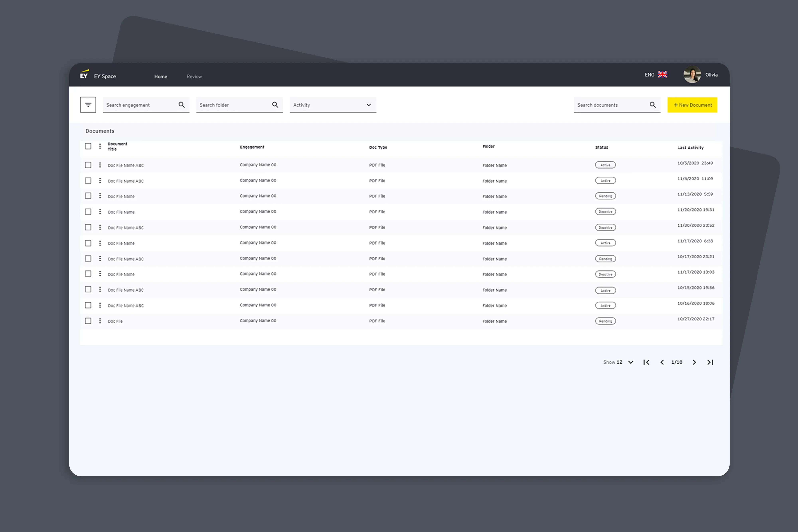Image resolution: width=798 pixels, height=532 pixels.
Task: Open the Activity dropdown
Action: pyautogui.click(x=333, y=105)
